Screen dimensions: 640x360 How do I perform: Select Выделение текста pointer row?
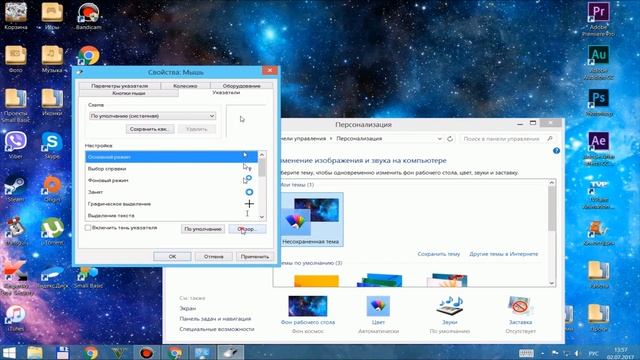171,215
